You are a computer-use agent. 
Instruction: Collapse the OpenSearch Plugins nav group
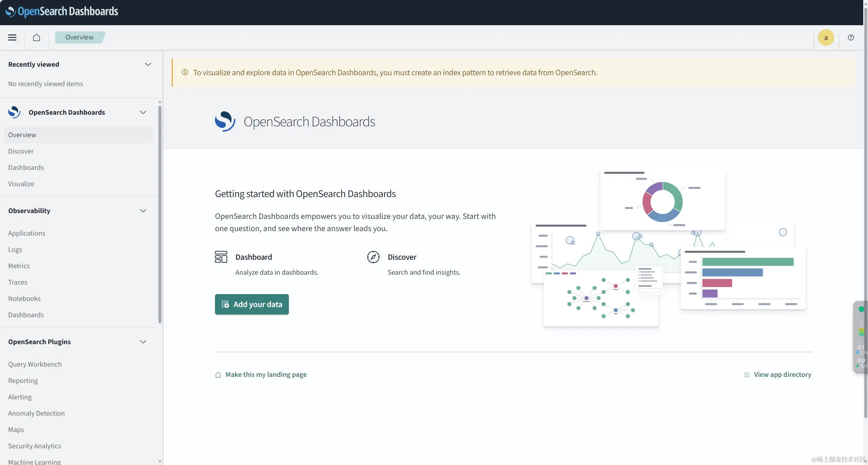pos(143,342)
